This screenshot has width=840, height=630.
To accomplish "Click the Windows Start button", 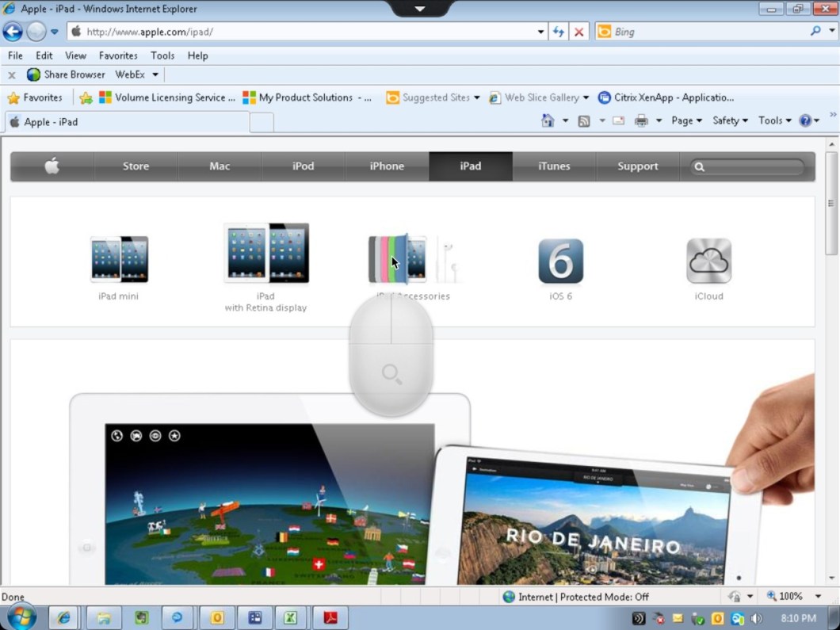I will point(21,617).
